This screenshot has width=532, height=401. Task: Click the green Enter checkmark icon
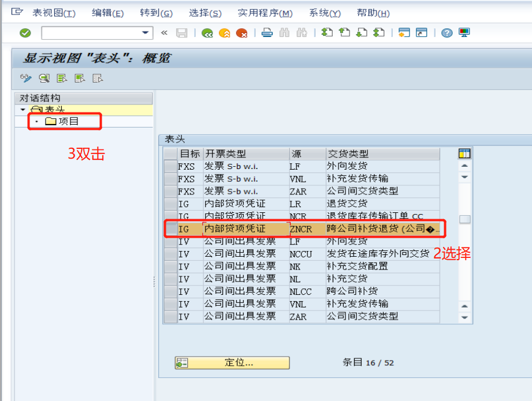point(25,33)
